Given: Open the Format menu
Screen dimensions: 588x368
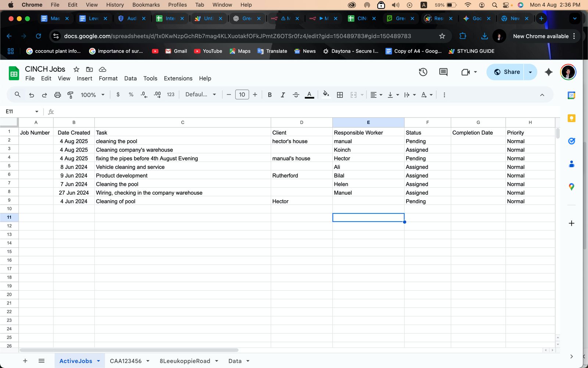Looking at the screenshot, I should pyautogui.click(x=108, y=78).
